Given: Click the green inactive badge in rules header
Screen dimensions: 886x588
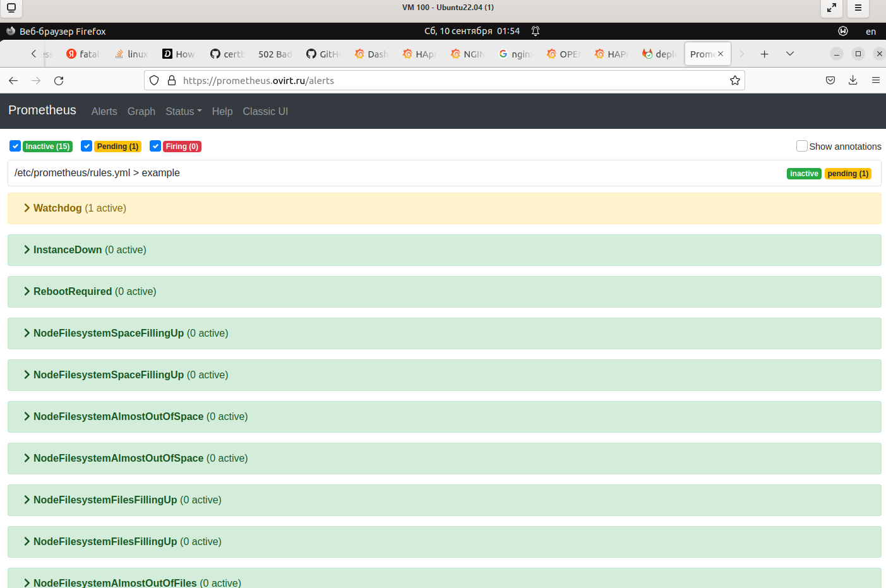Looking at the screenshot, I should coord(804,174).
